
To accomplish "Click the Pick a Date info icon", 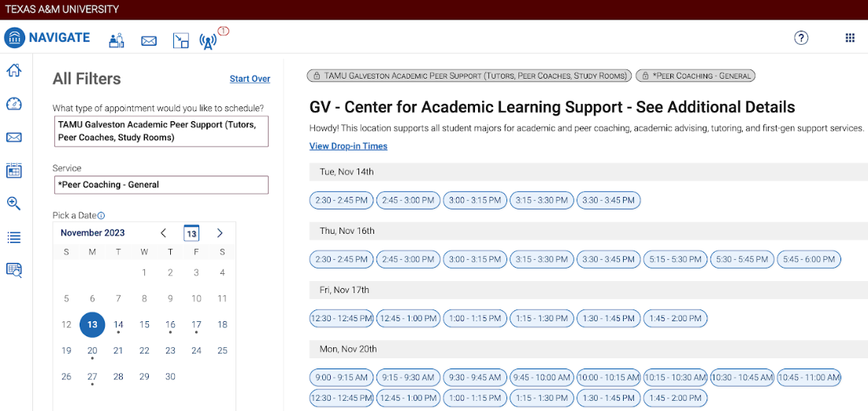I will (x=102, y=216).
